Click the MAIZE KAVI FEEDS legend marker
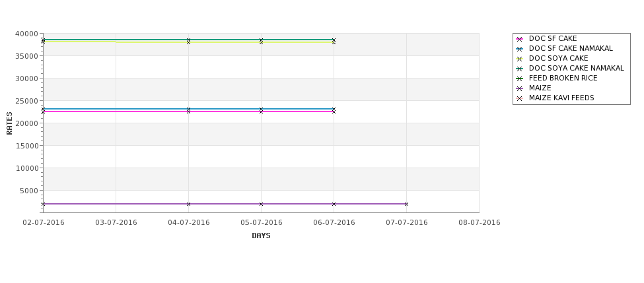Viewport: 644px width, 283px height. tap(519, 98)
